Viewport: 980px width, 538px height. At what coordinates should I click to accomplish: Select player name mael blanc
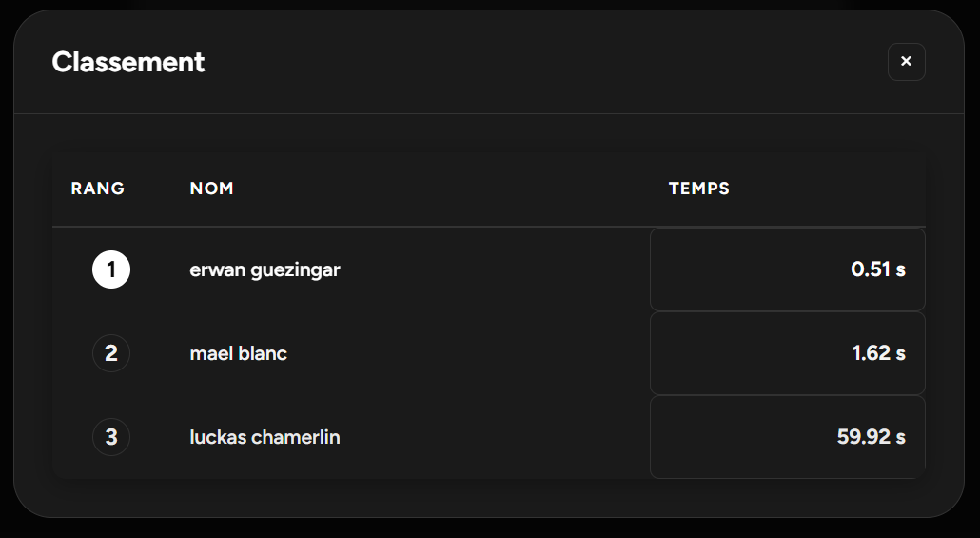point(238,354)
